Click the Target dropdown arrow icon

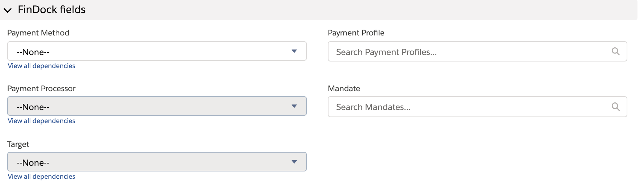coord(294,162)
